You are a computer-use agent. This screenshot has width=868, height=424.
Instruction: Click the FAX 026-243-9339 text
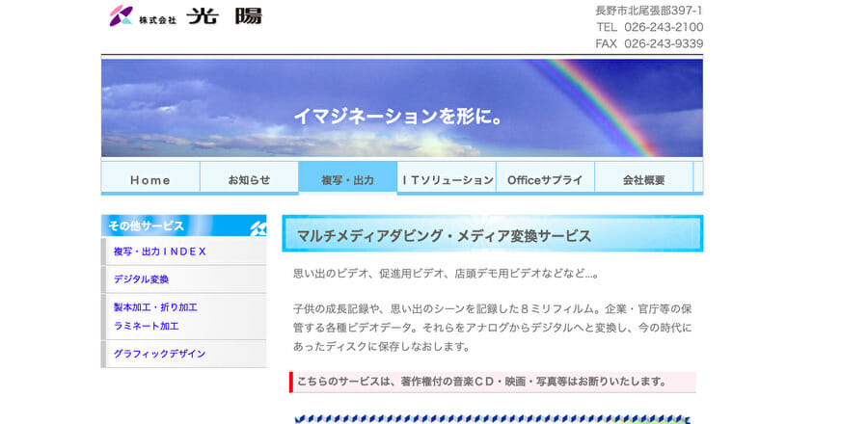click(649, 43)
